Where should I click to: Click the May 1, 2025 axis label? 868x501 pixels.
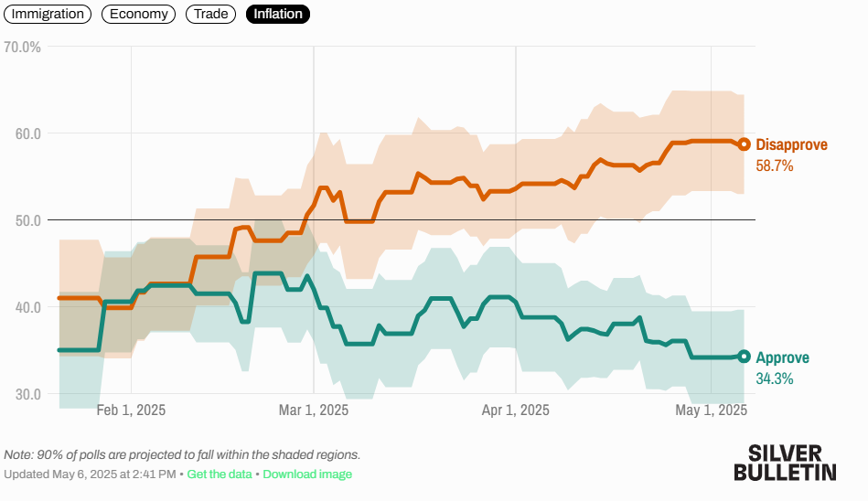(712, 410)
